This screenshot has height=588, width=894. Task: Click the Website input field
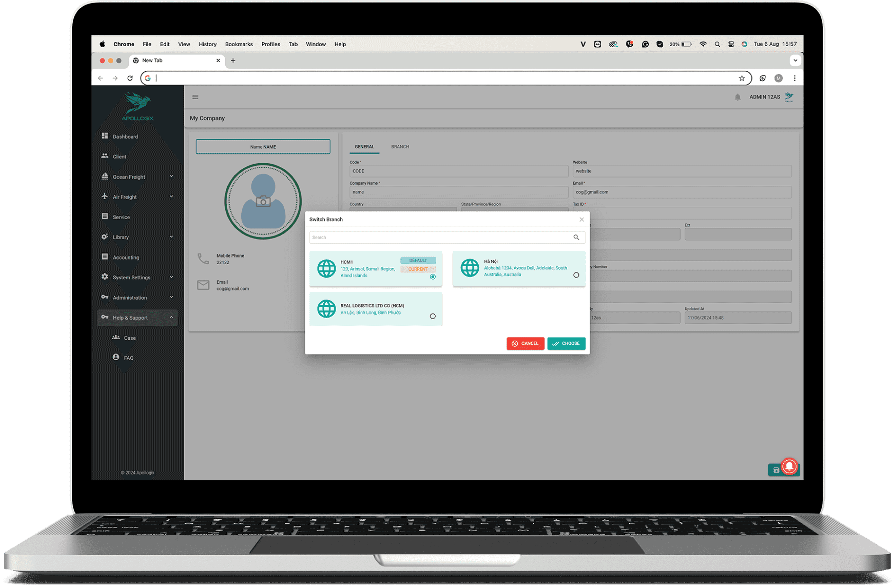tap(682, 171)
